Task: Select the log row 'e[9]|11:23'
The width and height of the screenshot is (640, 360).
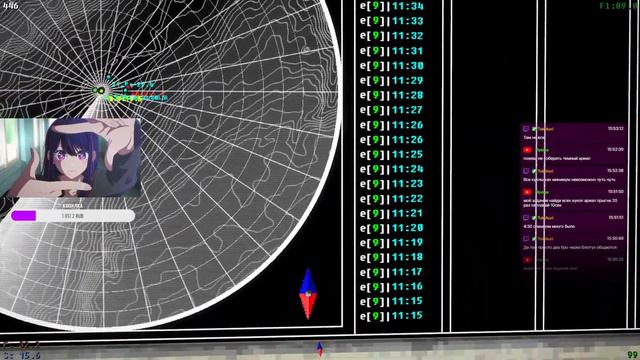Action: tap(391, 184)
